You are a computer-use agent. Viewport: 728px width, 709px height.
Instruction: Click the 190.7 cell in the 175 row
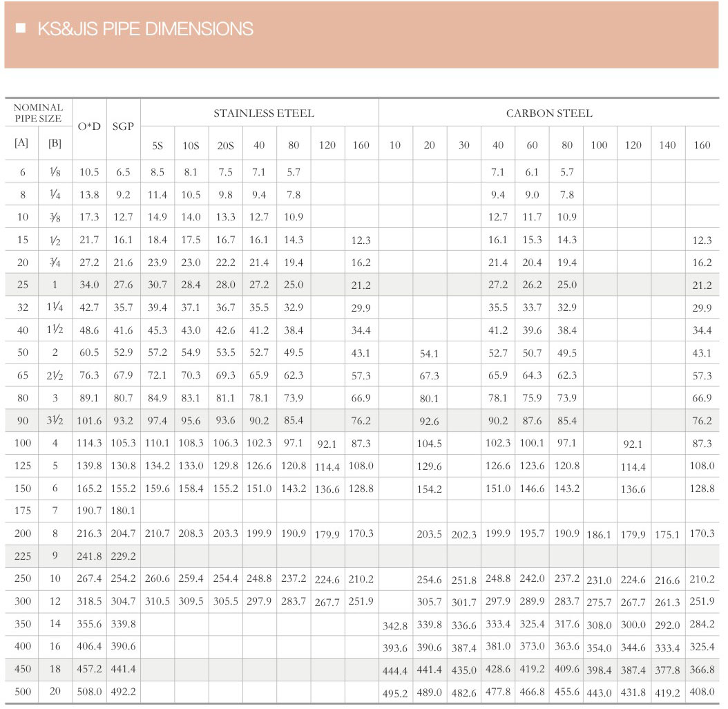tap(89, 511)
